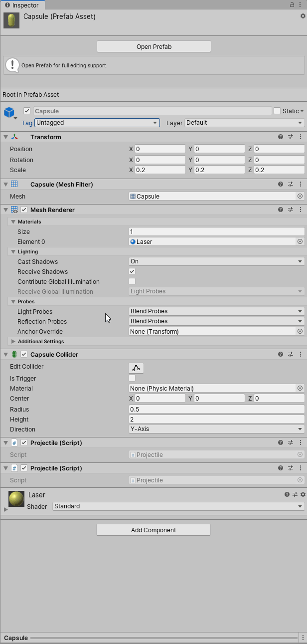
Task: Open Mesh Renderer three-dot menu
Action: point(301,210)
